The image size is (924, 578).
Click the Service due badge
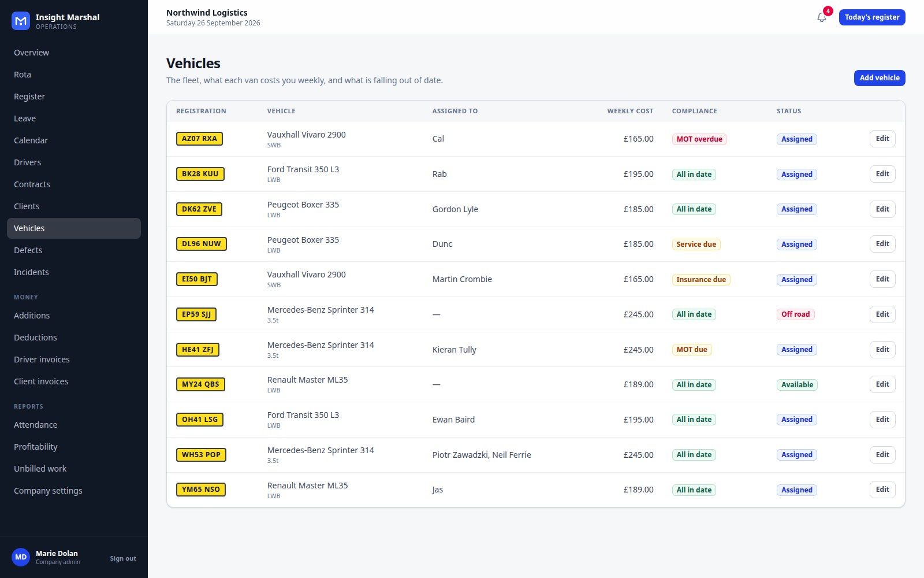[696, 244]
